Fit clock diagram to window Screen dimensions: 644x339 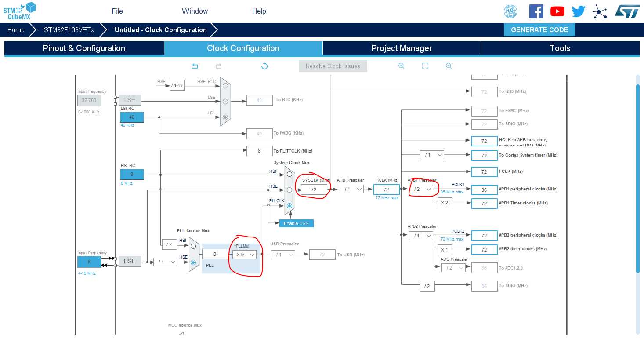pyautogui.click(x=425, y=66)
